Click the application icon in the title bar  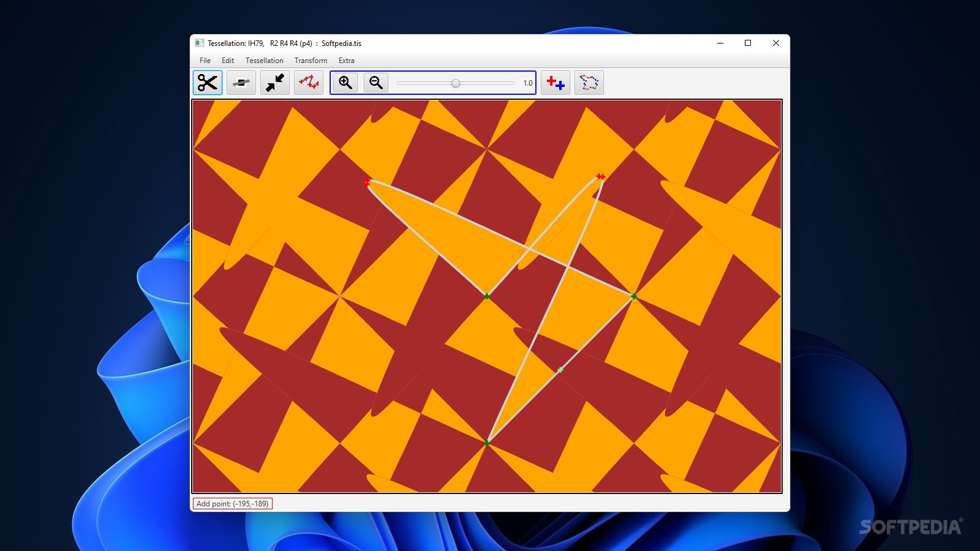click(x=199, y=43)
